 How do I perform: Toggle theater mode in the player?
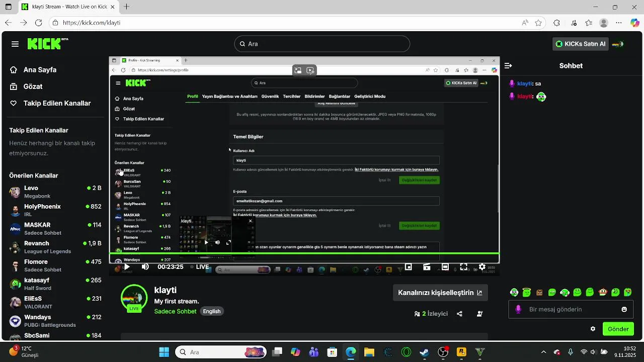pos(445,266)
